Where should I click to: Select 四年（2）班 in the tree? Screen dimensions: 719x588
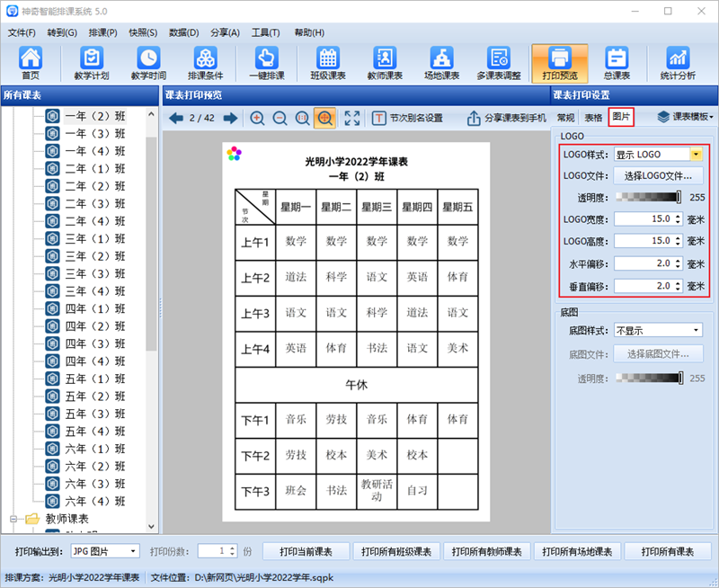95,326
